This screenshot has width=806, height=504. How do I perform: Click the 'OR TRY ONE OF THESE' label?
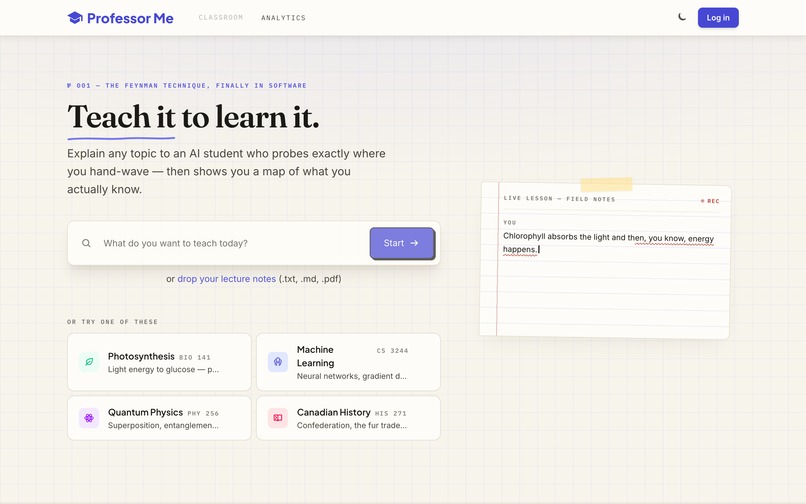click(112, 322)
